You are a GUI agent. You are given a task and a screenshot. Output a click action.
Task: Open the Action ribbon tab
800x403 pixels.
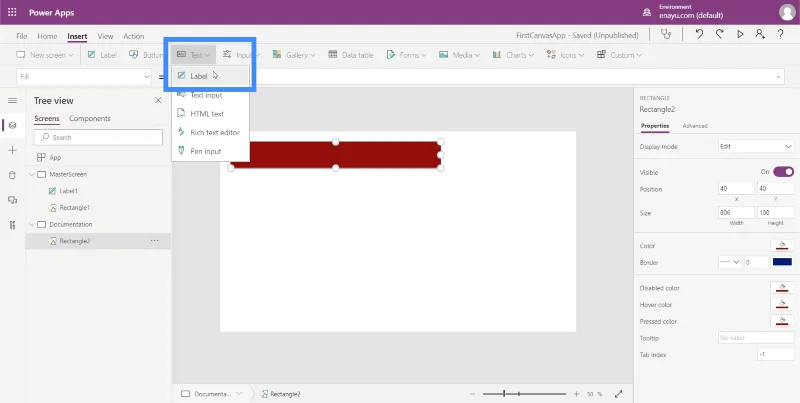134,36
